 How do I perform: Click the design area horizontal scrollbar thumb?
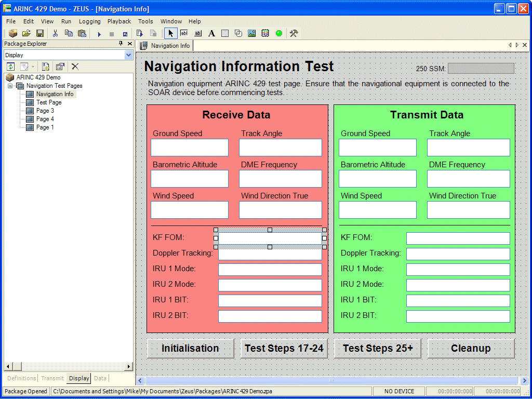(331, 380)
